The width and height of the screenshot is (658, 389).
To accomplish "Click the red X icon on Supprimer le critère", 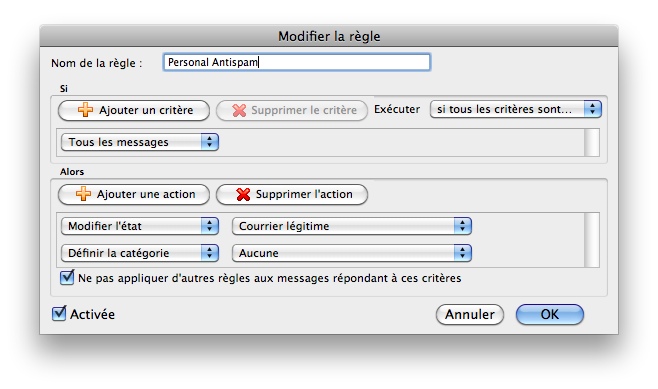I will pyautogui.click(x=239, y=110).
